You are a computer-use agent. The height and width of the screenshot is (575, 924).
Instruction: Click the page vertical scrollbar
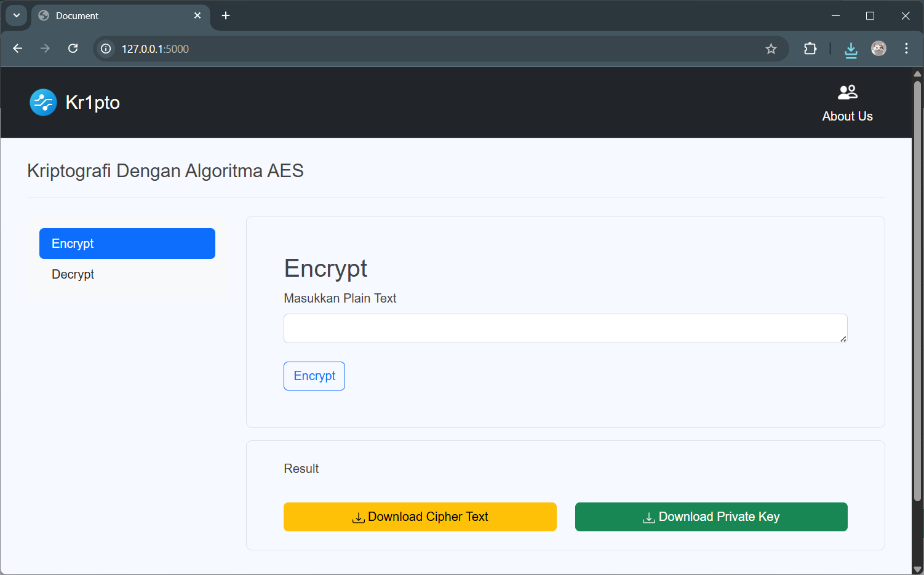917,289
